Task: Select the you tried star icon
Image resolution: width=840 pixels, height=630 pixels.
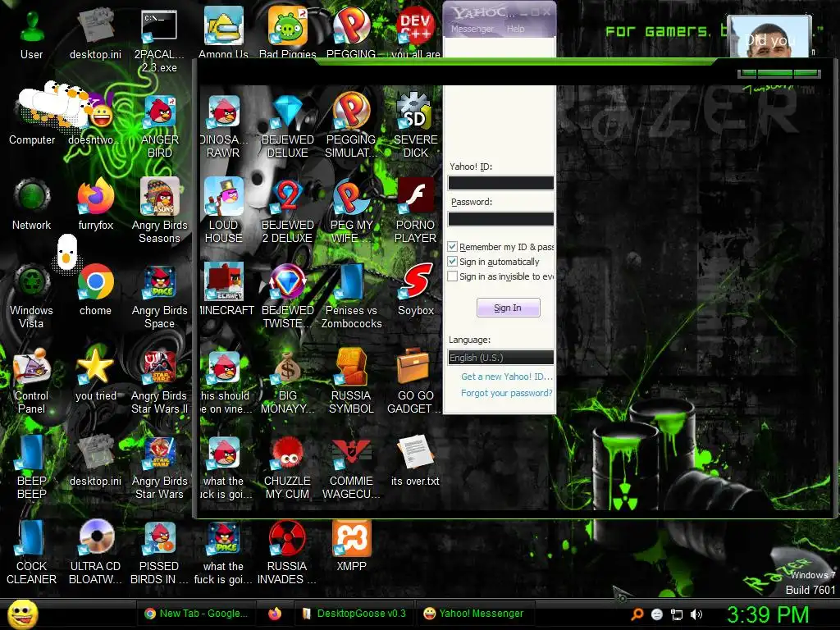Action: 96,376
